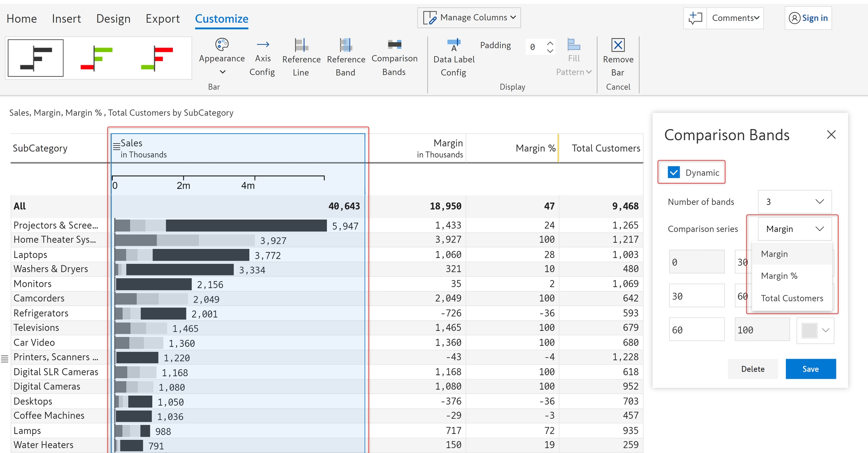Screen dimensions: 868x453
Task: Open the Export tab
Action: [162, 18]
